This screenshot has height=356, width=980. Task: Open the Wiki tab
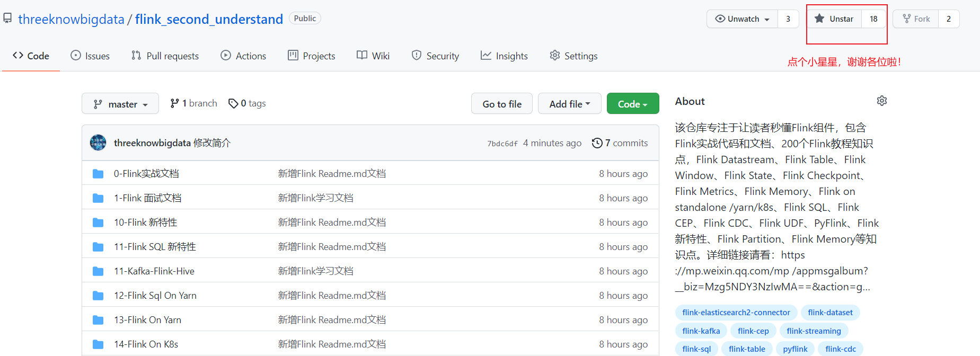[x=373, y=56]
